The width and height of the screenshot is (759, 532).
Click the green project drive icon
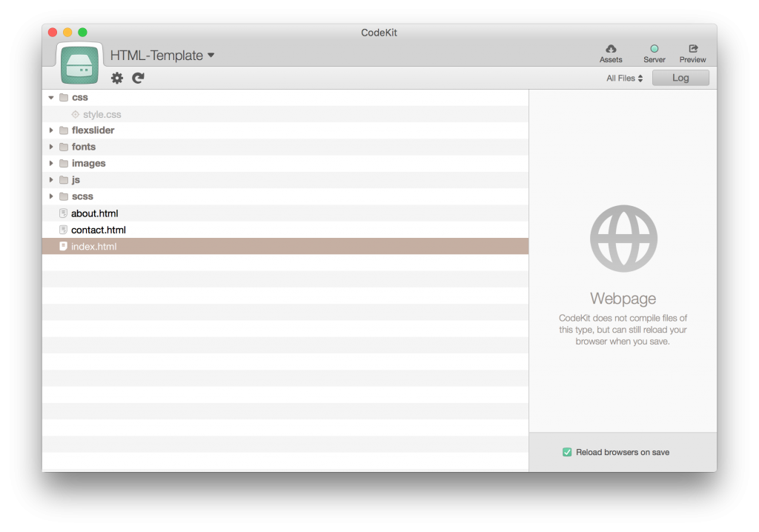[80, 65]
